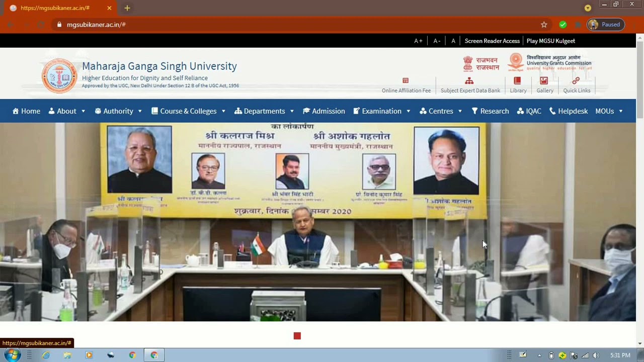The width and height of the screenshot is (644, 362).
Task: Expand the Examination dropdown menu
Action: (x=382, y=111)
